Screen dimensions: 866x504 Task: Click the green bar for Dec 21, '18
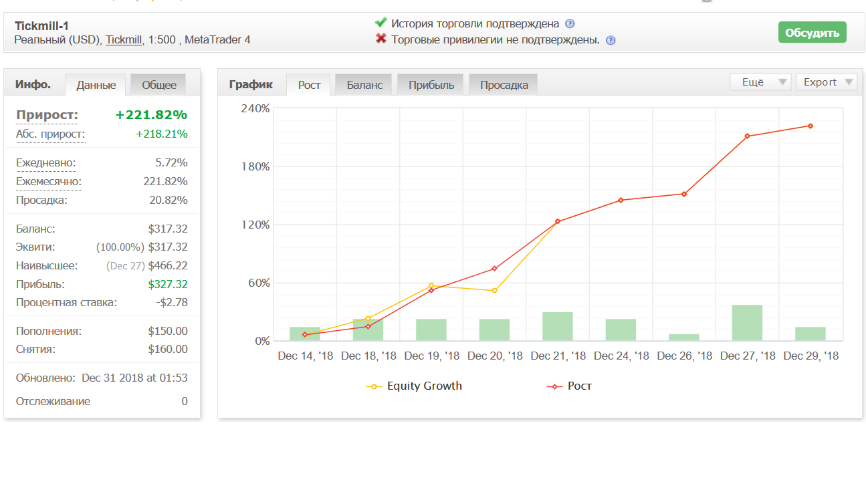[x=558, y=326]
